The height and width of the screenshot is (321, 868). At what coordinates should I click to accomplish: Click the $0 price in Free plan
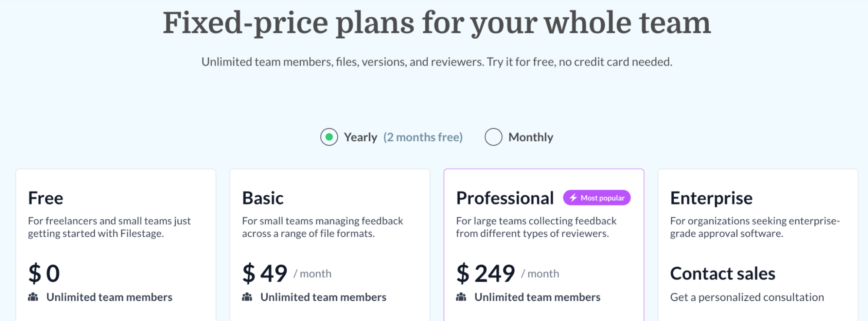click(x=44, y=274)
